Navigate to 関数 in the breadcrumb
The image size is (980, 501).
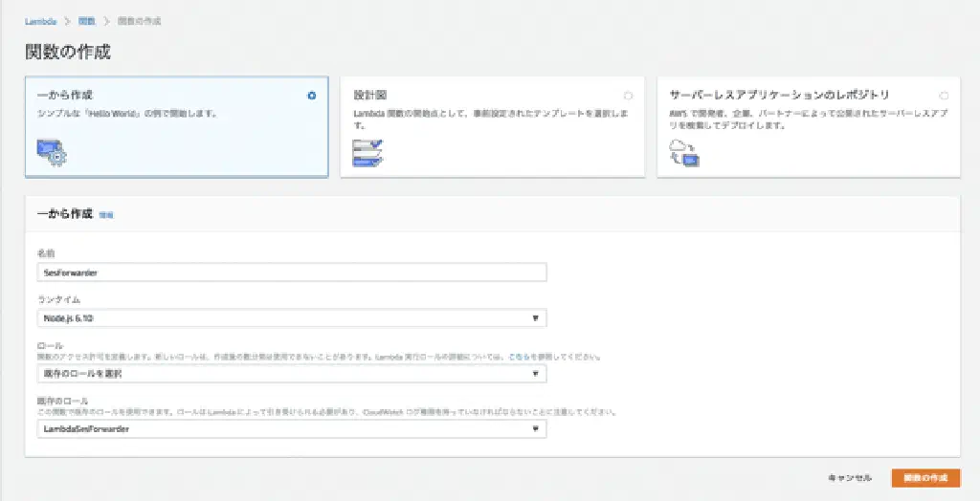(86, 21)
